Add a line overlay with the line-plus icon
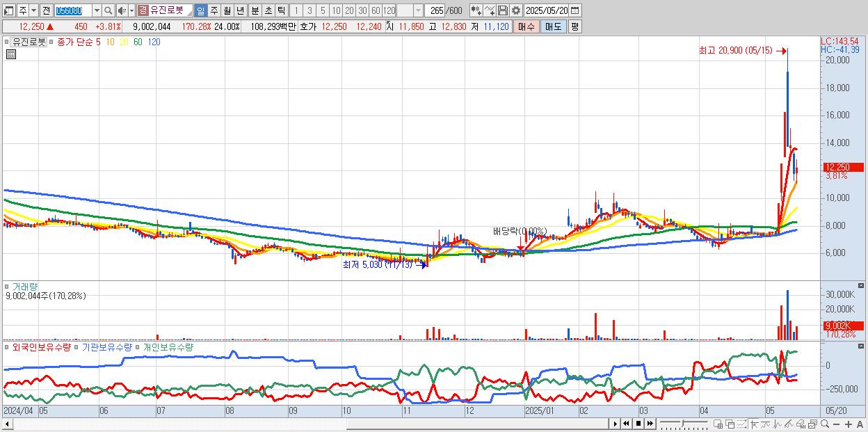 point(490,10)
